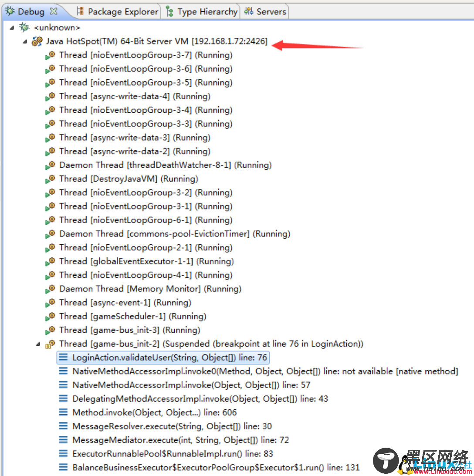Collapse the game-bus_init-2 thread
The image size is (474, 476).
(38, 344)
